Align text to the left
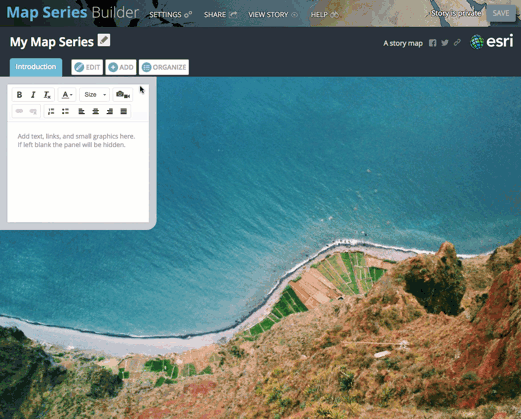 (x=81, y=111)
